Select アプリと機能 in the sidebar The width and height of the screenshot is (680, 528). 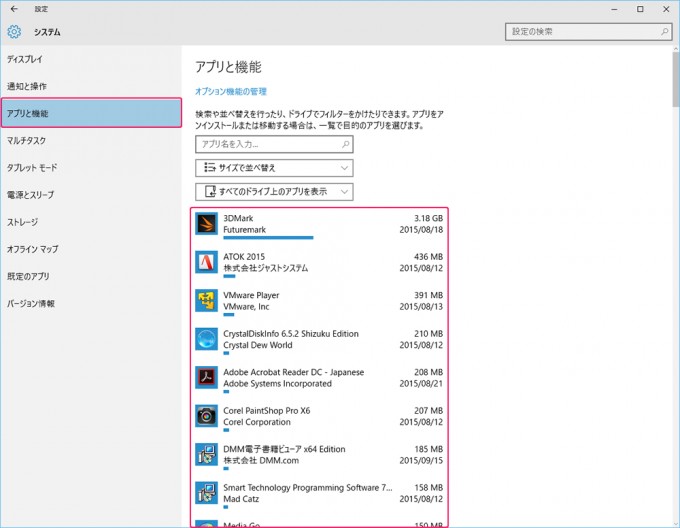pyautogui.click(x=91, y=113)
